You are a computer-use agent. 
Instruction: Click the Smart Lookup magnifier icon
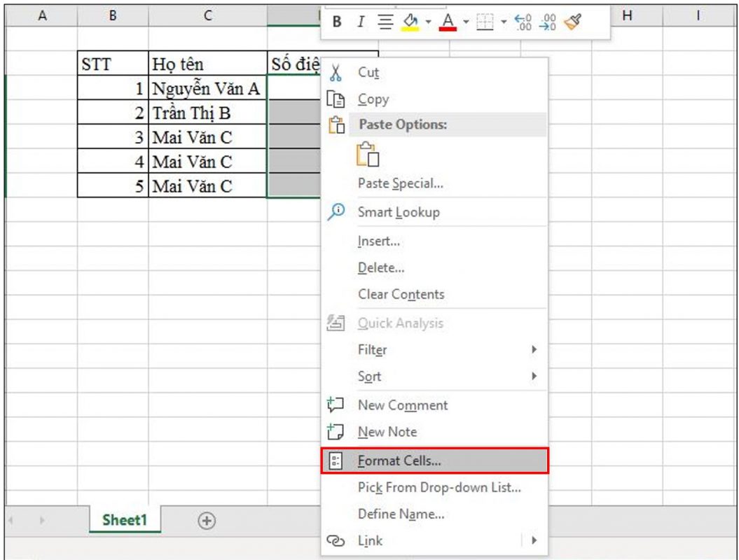pyautogui.click(x=336, y=212)
